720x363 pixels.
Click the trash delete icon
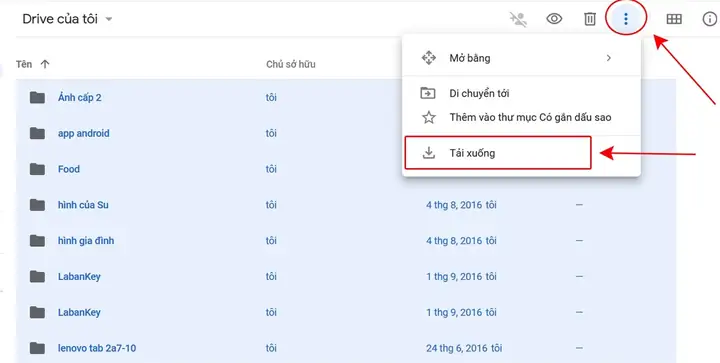pyautogui.click(x=590, y=19)
